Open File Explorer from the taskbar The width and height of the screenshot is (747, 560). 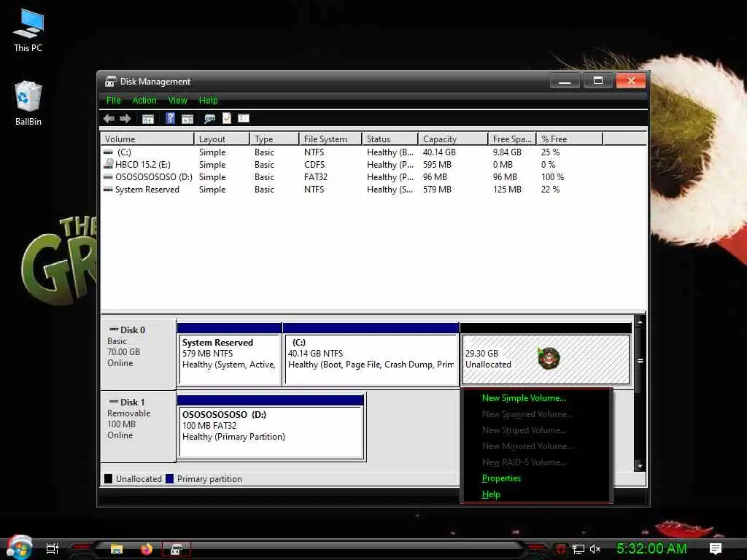[x=117, y=549]
